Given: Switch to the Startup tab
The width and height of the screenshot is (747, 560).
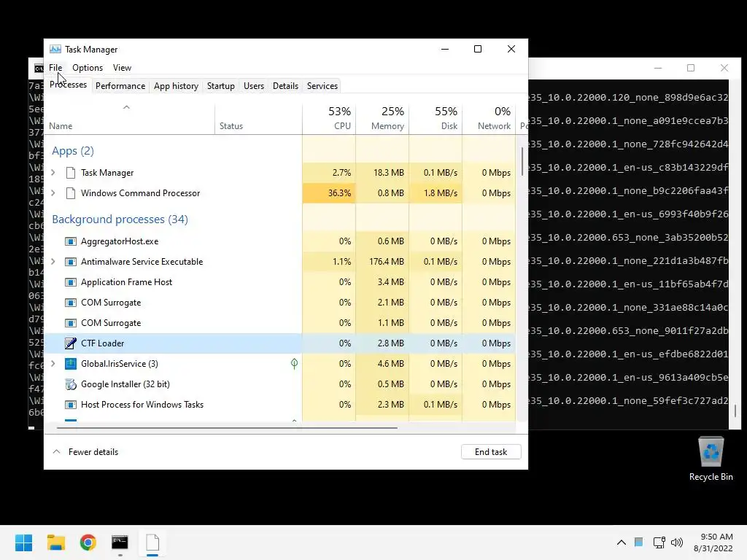Looking at the screenshot, I should (220, 86).
